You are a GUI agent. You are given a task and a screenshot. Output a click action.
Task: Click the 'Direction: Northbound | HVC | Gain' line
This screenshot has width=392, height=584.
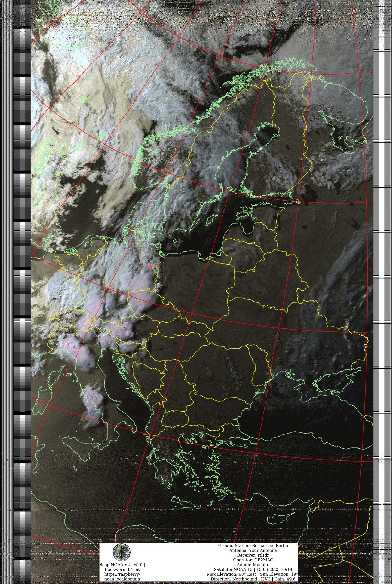point(253,579)
